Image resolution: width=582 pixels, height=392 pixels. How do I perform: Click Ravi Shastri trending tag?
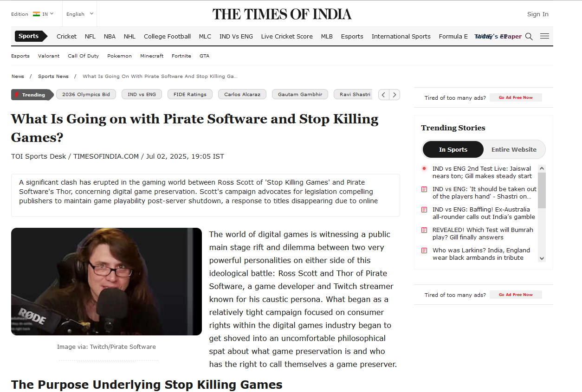[x=353, y=94]
